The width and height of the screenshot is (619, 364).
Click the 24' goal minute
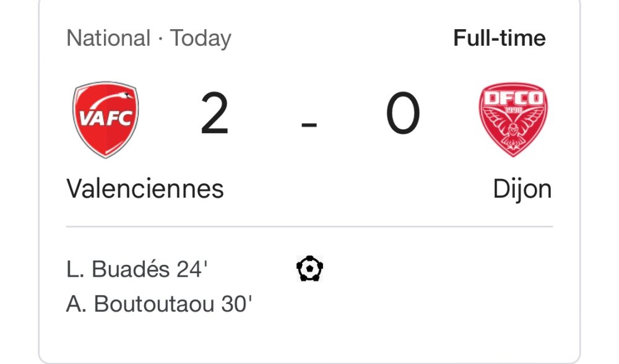[x=191, y=270]
